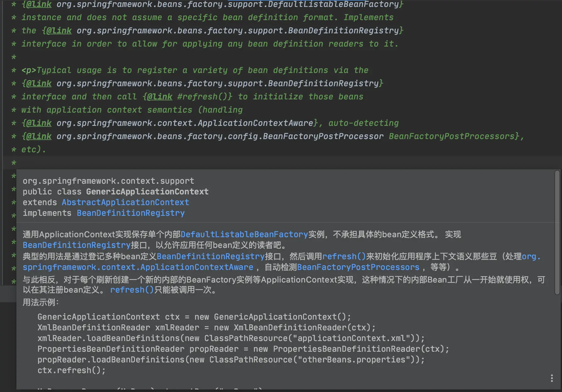Click @link before ApplicationContextAware in editor
The height and width of the screenshot is (392, 562).
(x=39, y=123)
